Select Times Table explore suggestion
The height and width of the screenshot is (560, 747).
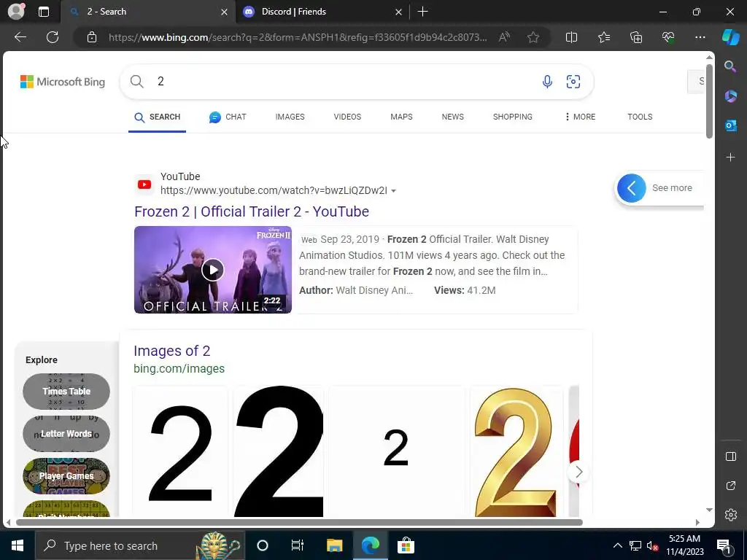(x=66, y=392)
